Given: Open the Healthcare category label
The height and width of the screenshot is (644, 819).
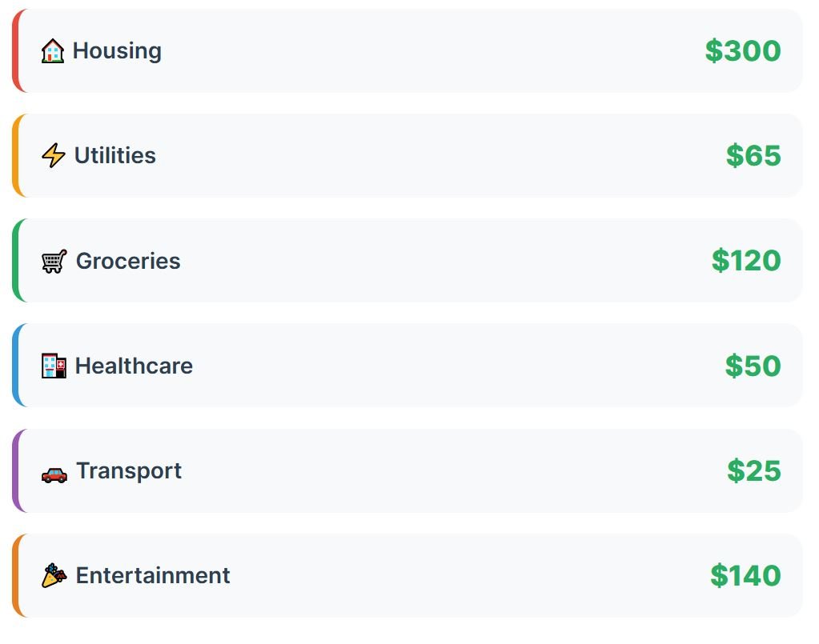Looking at the screenshot, I should point(134,366).
